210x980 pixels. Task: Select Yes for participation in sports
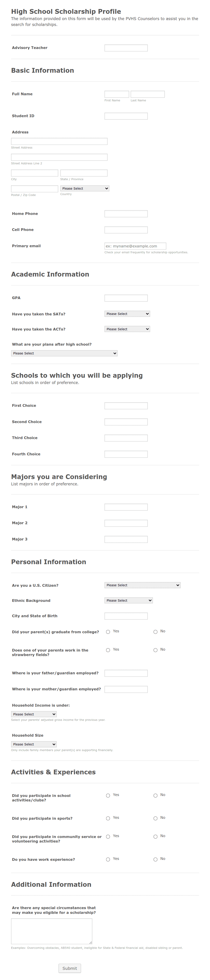(108, 818)
